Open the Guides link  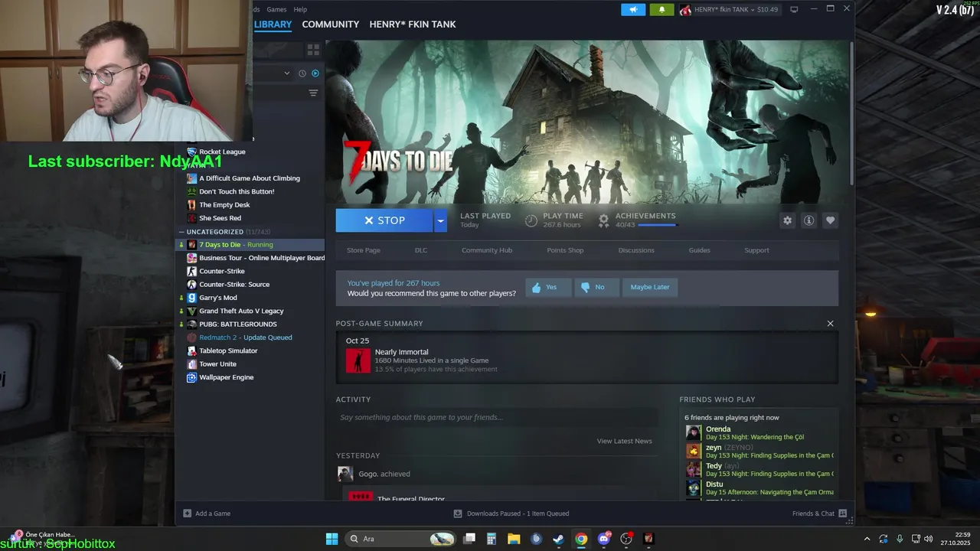pos(700,250)
